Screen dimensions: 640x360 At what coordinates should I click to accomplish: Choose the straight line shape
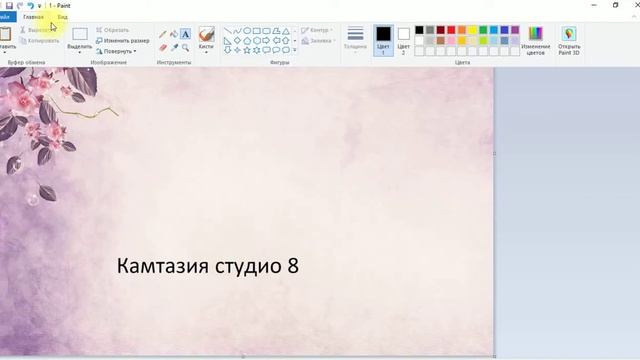tap(228, 31)
